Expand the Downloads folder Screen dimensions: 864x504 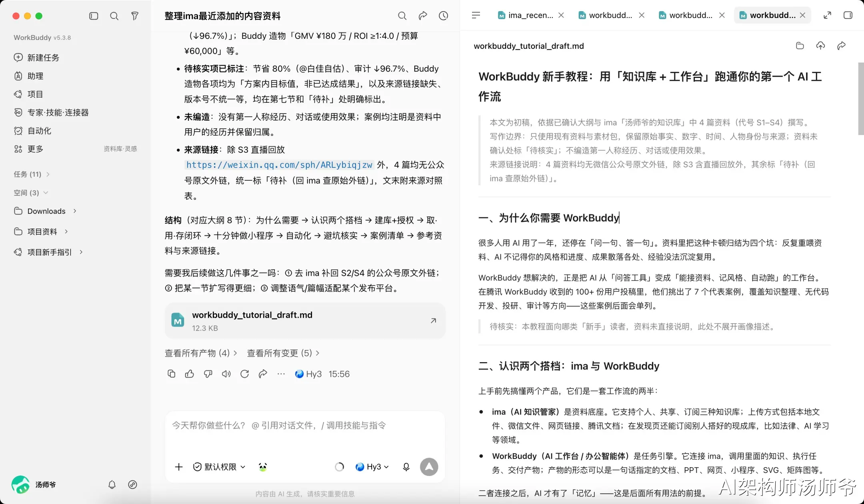(45, 211)
